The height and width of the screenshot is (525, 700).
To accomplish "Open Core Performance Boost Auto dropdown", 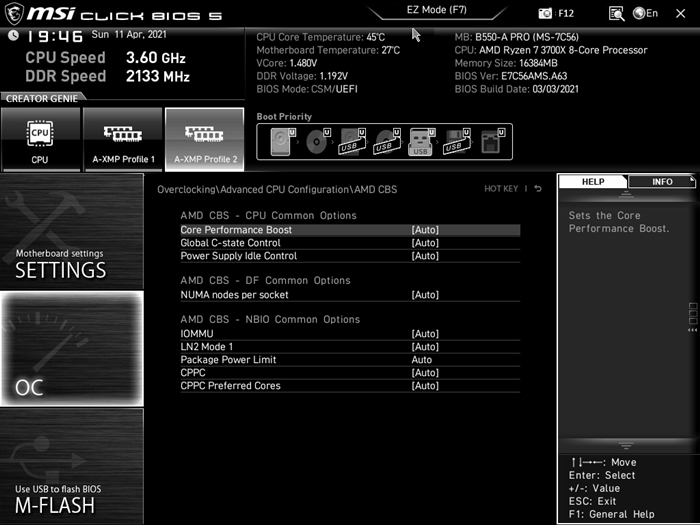I will point(425,230).
